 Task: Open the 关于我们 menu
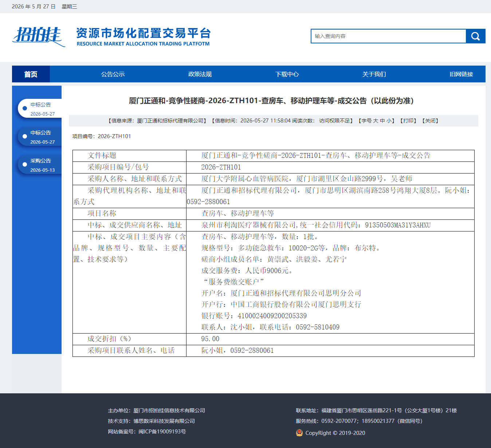click(374, 74)
